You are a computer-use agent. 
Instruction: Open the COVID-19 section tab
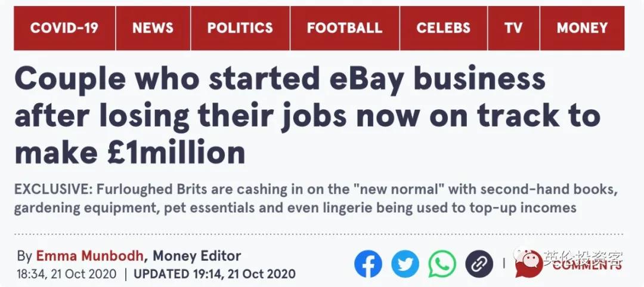coord(64,28)
